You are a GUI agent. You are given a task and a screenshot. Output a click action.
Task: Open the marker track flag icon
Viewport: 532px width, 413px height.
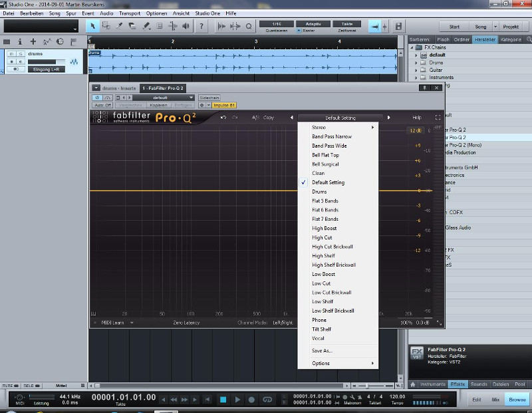[x=73, y=42]
